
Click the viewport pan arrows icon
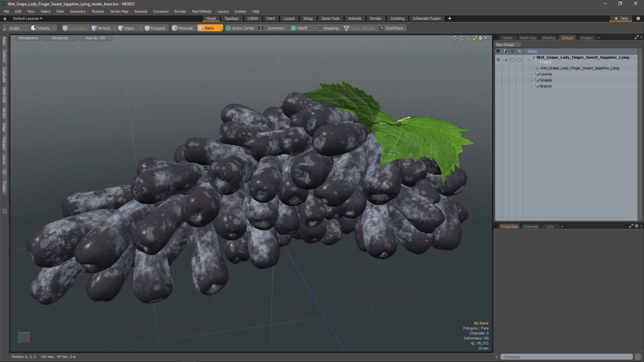point(455,38)
